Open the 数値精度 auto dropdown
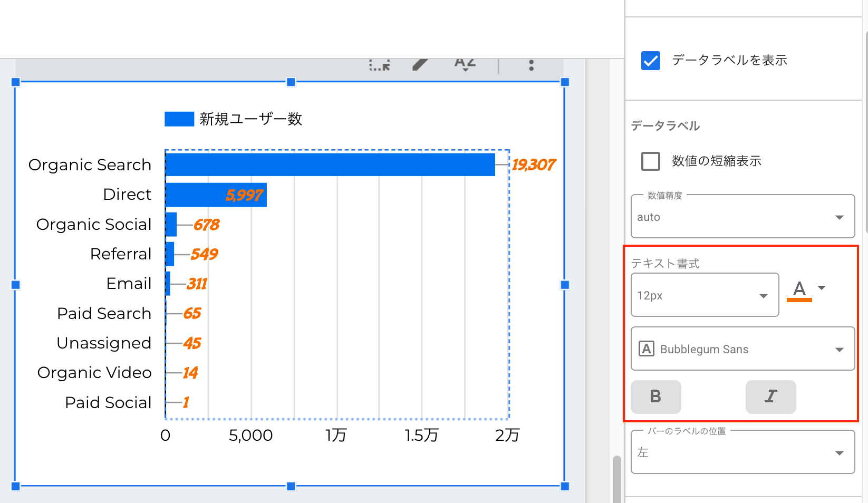This screenshot has height=503, width=868. [x=742, y=217]
